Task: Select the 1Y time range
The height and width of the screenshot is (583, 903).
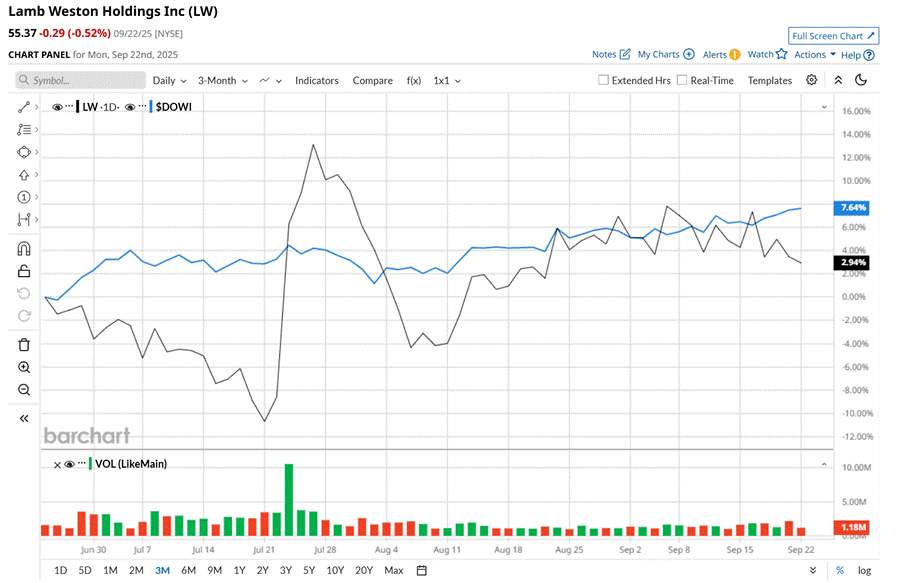Action: pos(240,570)
